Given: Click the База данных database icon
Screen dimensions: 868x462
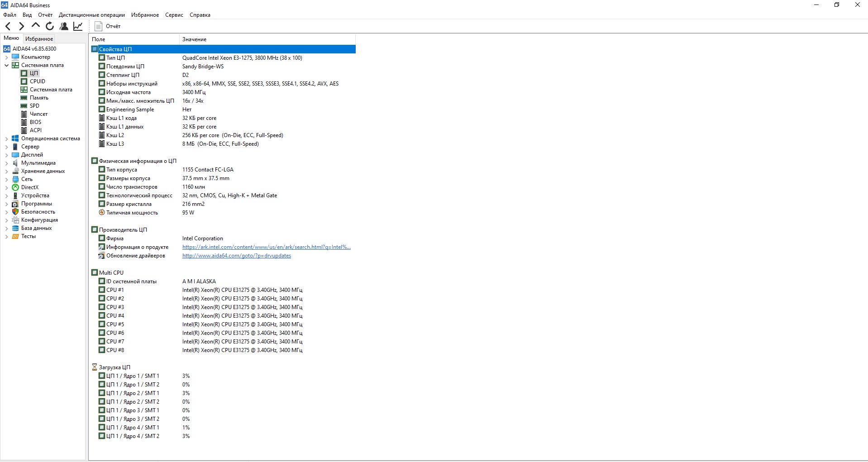Looking at the screenshot, I should (x=15, y=228).
